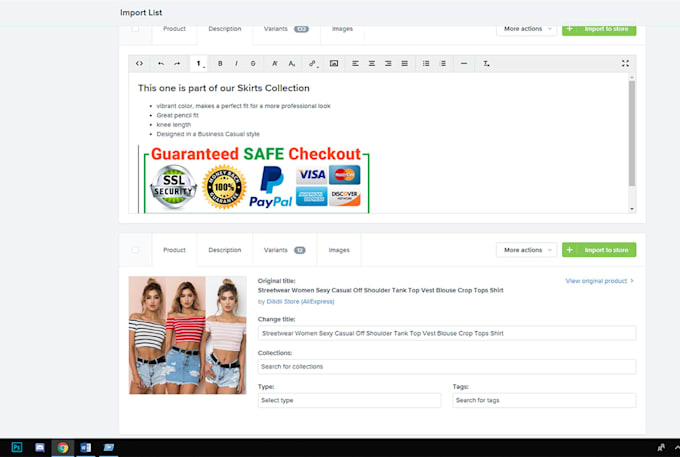The image size is (680, 457).
Task: Insert a link using the link icon
Action: [313, 63]
